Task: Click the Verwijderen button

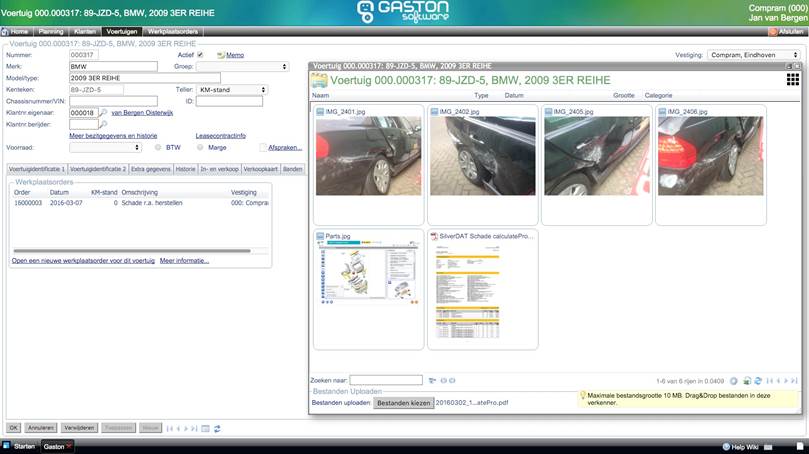Action: 79,428
